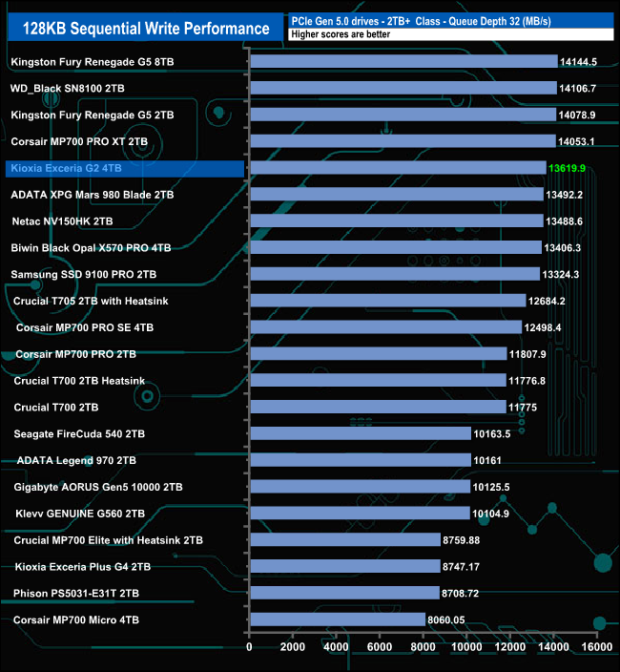Select 'Kingston Fury Renegade G5 2TB' label
The width and height of the screenshot is (620, 672).
point(93,115)
